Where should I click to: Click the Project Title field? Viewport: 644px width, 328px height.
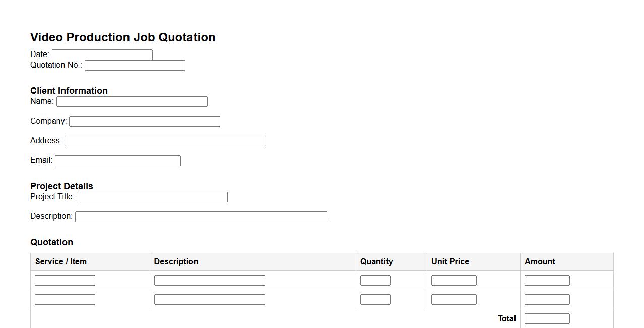tap(152, 197)
